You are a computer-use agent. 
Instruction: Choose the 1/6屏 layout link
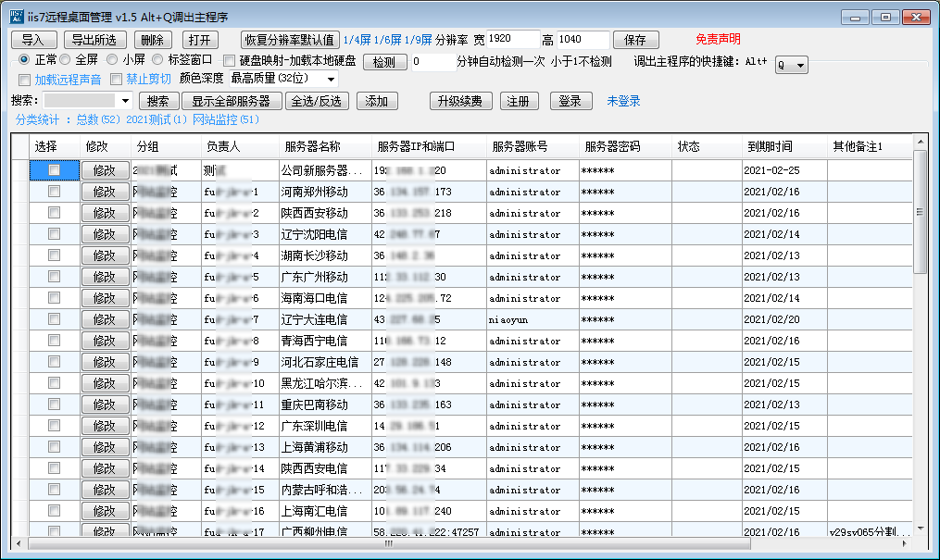coord(387,40)
